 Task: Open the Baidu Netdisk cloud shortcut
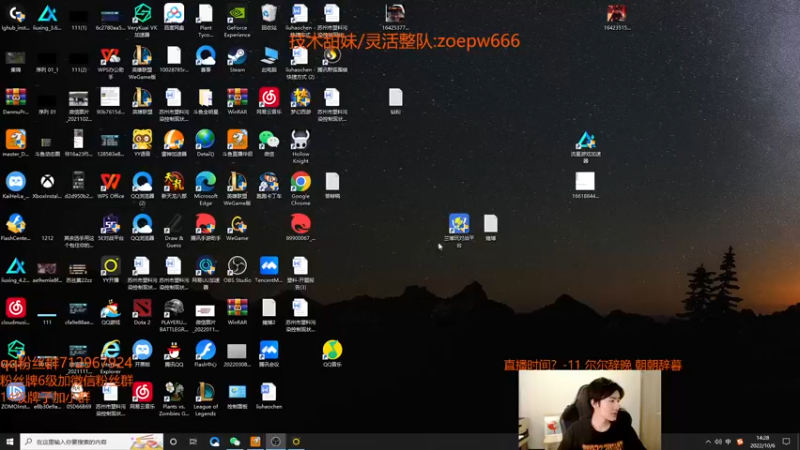(x=173, y=17)
